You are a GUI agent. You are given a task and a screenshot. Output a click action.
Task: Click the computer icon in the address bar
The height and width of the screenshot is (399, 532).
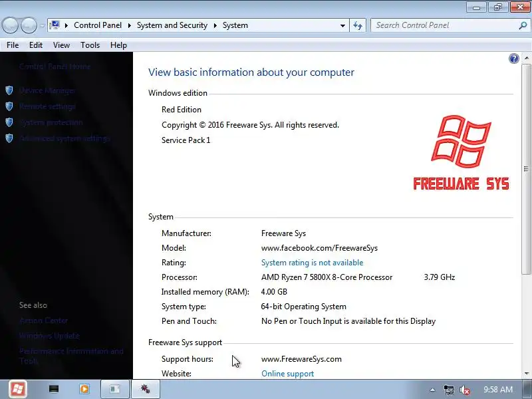pyautogui.click(x=55, y=25)
